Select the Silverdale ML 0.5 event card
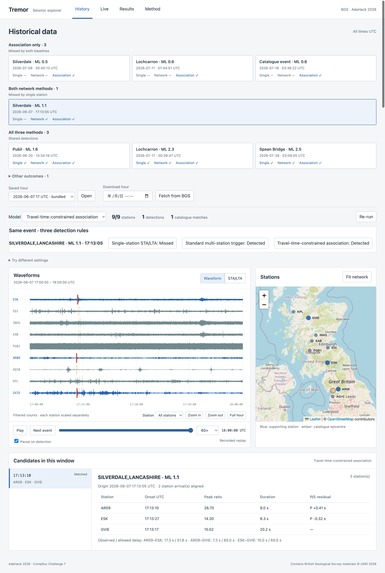This screenshot has height=573, width=385. 69,68
